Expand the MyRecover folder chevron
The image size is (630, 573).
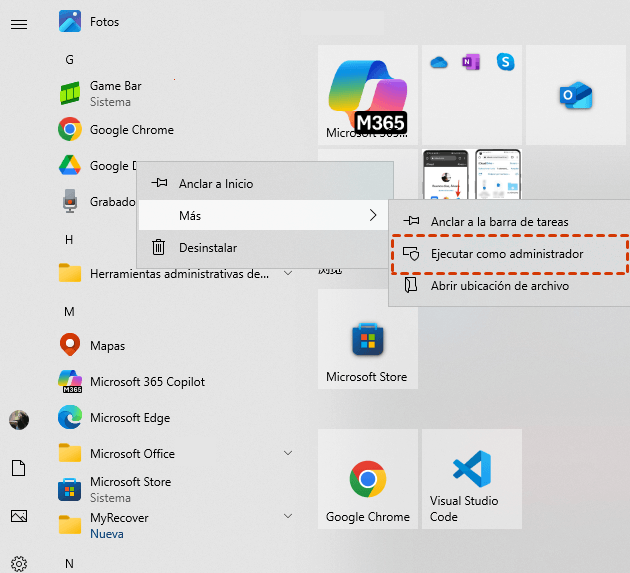pos(288,516)
